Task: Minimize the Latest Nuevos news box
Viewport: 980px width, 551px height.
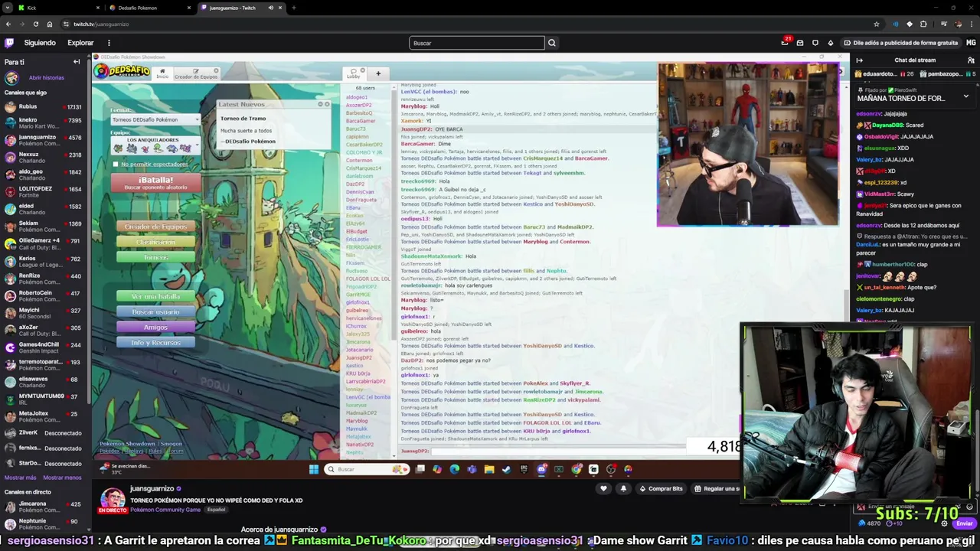Action: click(320, 104)
